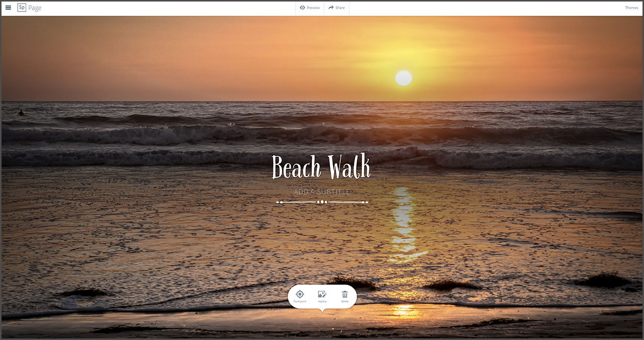Click the delete trash can icon

coord(345,294)
